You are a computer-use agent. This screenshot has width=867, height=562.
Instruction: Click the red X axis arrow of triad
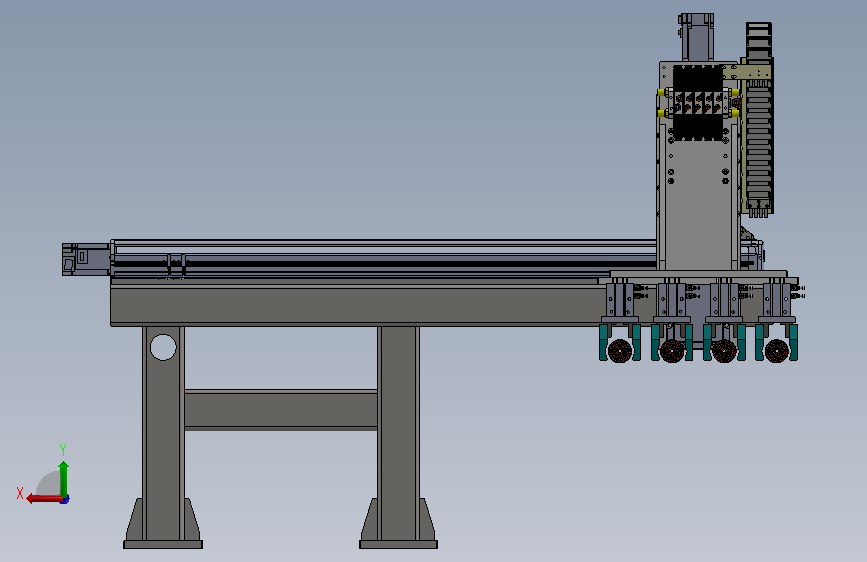point(43,499)
